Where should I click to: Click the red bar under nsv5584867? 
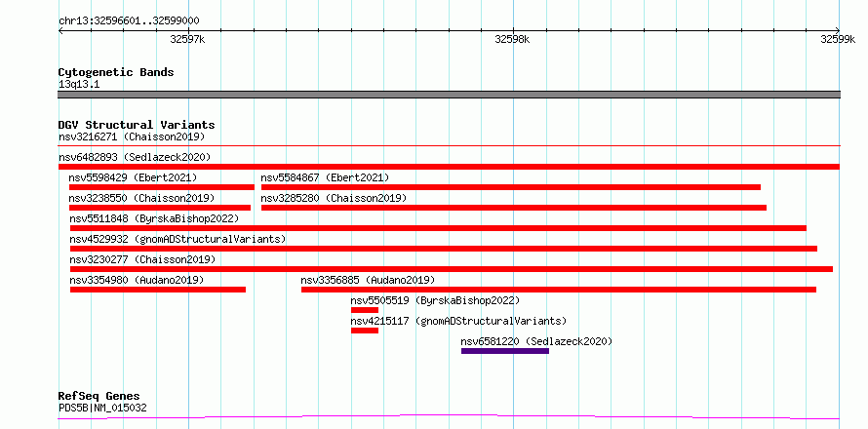[511, 187]
